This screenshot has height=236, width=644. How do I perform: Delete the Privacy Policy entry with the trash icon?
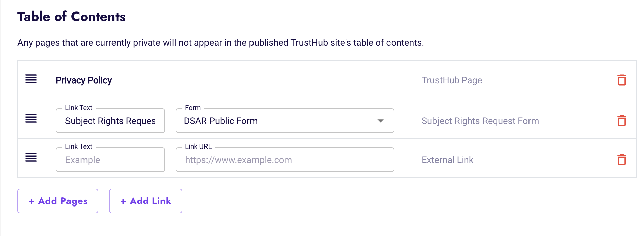pyautogui.click(x=622, y=80)
